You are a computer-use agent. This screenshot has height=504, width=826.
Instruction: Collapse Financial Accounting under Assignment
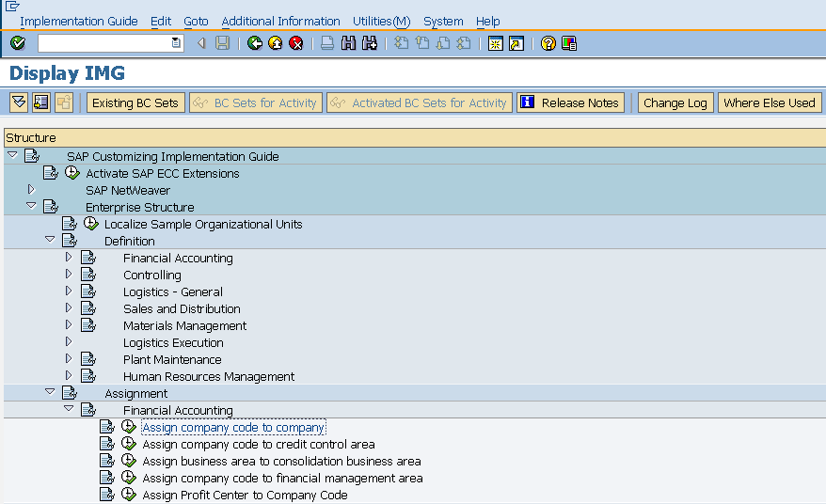69,408
